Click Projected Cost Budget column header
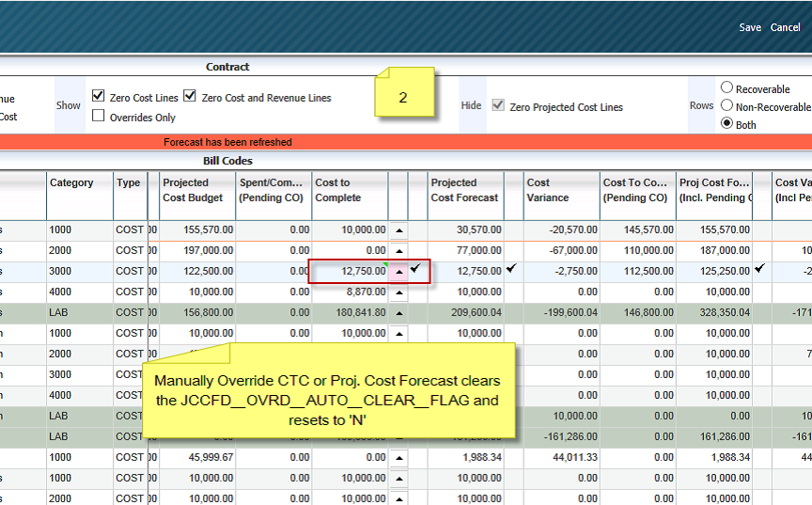This screenshot has height=505, width=812. coord(197,196)
